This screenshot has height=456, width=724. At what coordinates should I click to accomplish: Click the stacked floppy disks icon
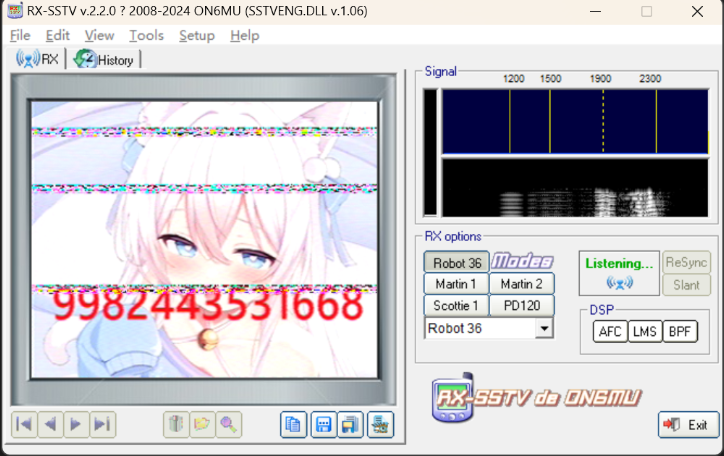(350, 424)
